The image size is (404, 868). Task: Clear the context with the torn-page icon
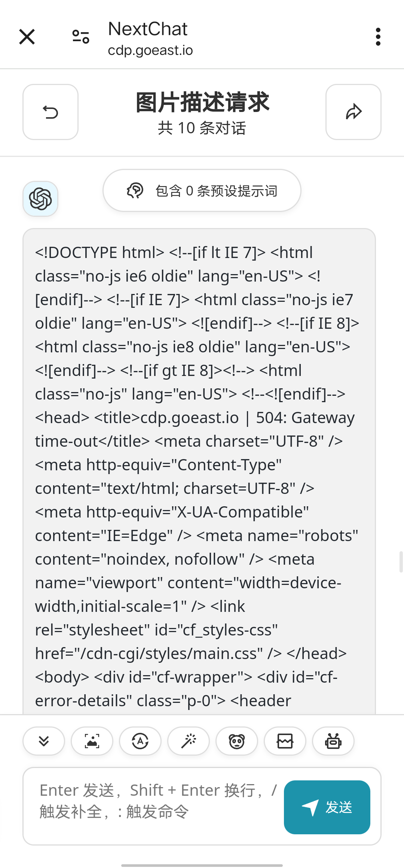pyautogui.click(x=285, y=741)
